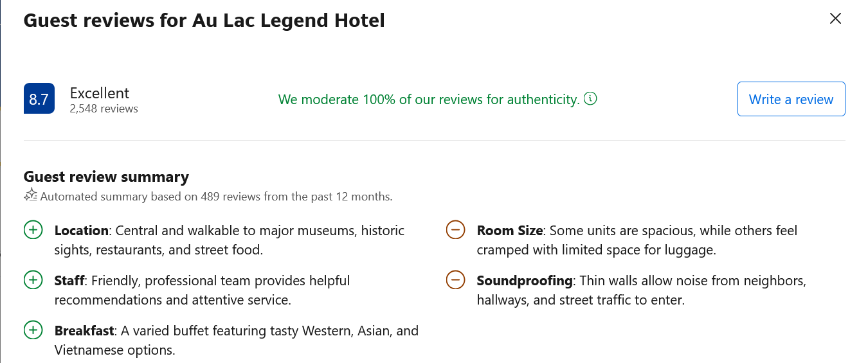Click the review moderation authenticity text
Viewport: 868px width, 363px height.
429,100
